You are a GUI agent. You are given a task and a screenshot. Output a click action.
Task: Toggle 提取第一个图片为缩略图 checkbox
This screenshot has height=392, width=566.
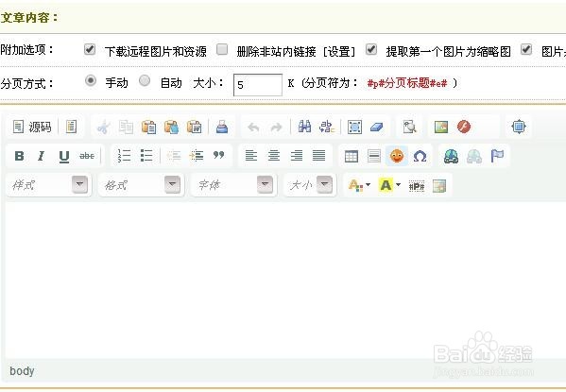point(371,49)
